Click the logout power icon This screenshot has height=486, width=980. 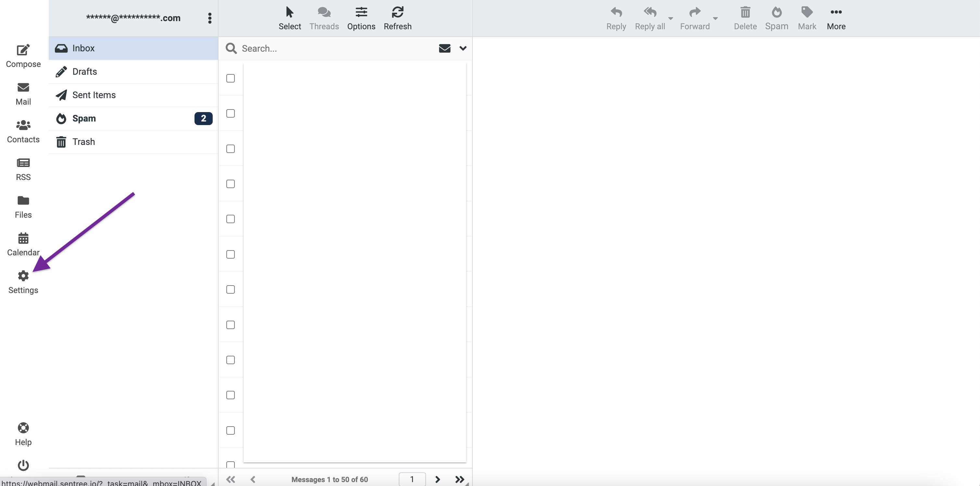tap(23, 465)
